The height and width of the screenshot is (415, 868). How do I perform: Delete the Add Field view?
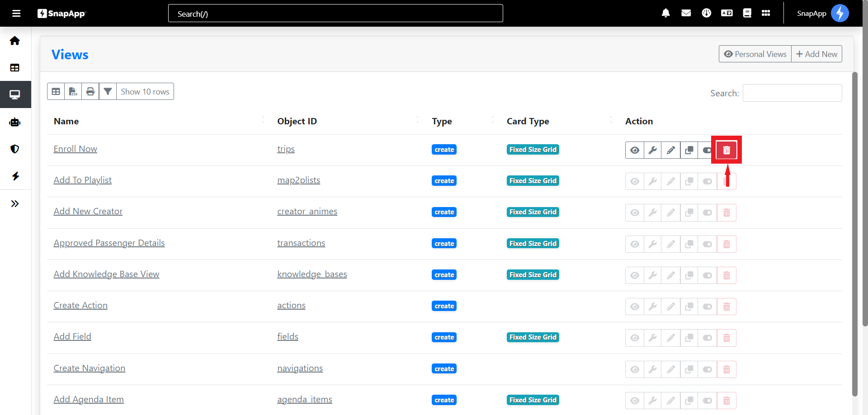click(x=726, y=338)
